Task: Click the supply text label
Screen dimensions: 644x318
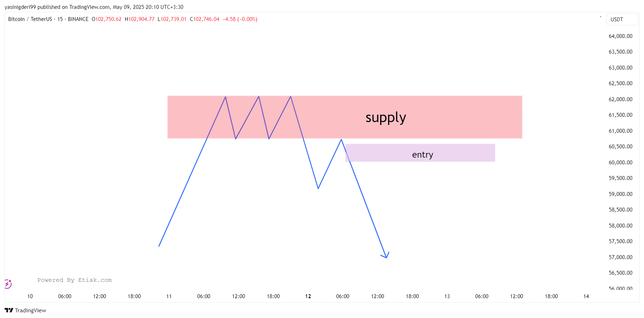Action: tap(386, 117)
